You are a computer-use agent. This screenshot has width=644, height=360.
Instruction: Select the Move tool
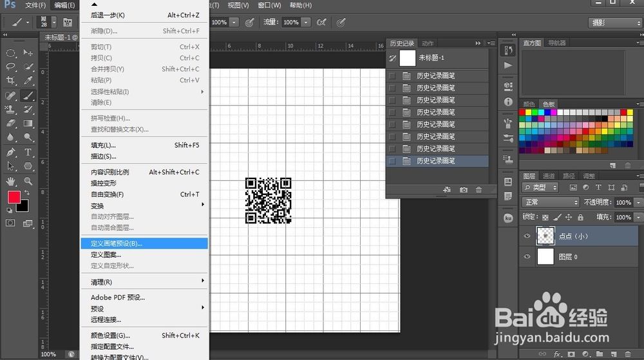(28, 53)
